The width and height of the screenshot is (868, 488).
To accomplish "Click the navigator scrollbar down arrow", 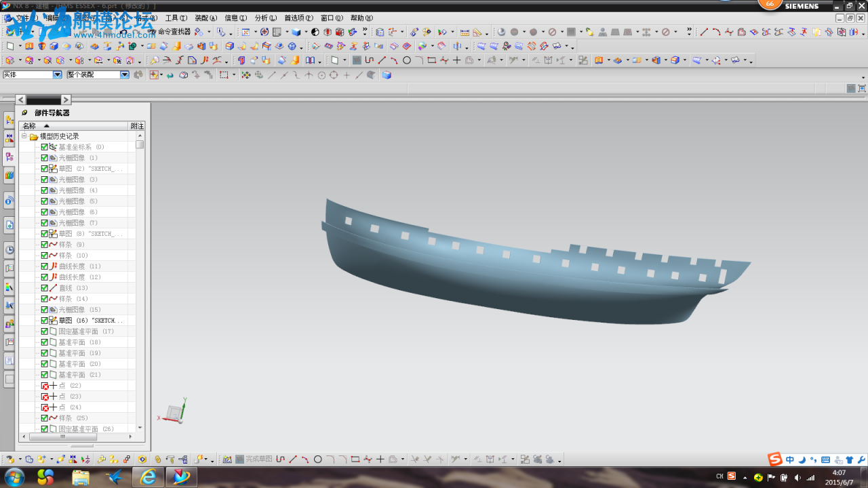I will click(140, 428).
